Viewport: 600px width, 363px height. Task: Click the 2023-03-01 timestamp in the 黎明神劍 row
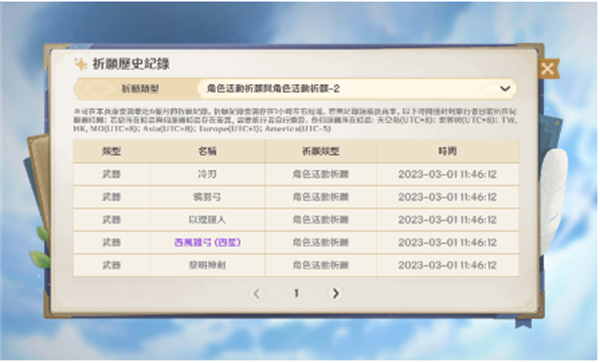tap(447, 265)
